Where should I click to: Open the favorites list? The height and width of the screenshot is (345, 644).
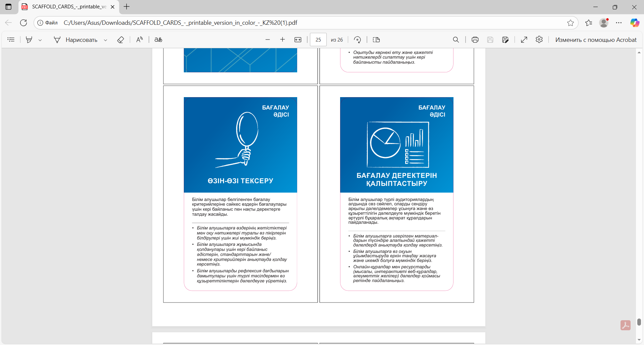589,23
